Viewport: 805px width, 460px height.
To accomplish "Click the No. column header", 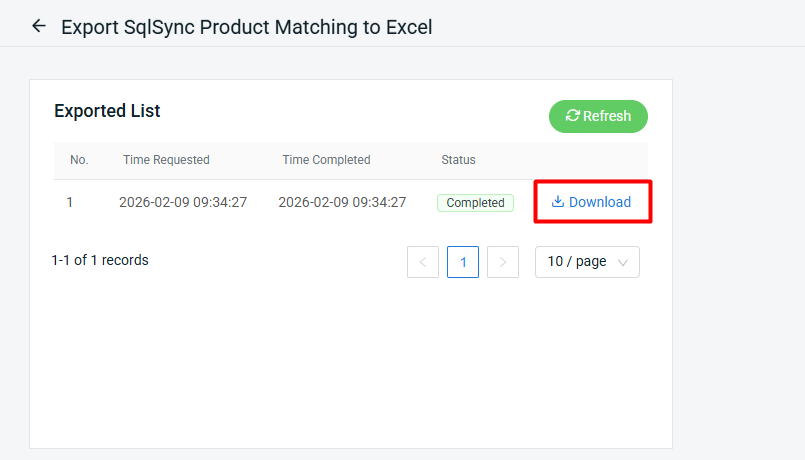I will click(x=79, y=160).
